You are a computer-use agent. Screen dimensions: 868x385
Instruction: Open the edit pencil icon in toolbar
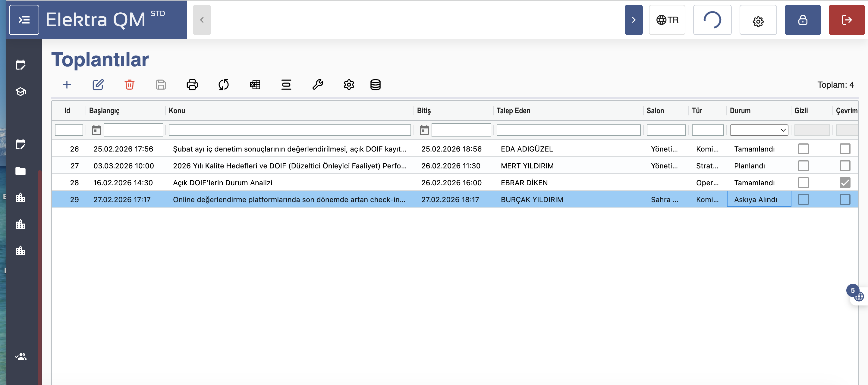[98, 85]
